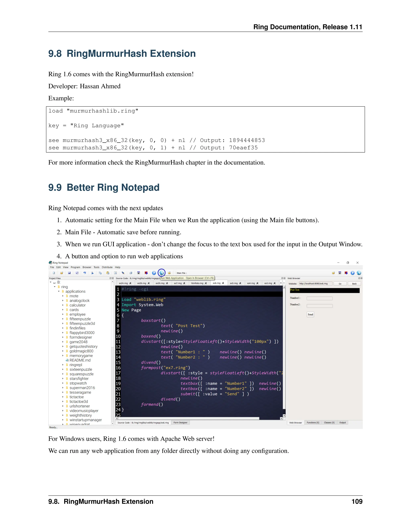Collapse the B: drive tree node
This screenshot has width=411, height=532.
51,282
